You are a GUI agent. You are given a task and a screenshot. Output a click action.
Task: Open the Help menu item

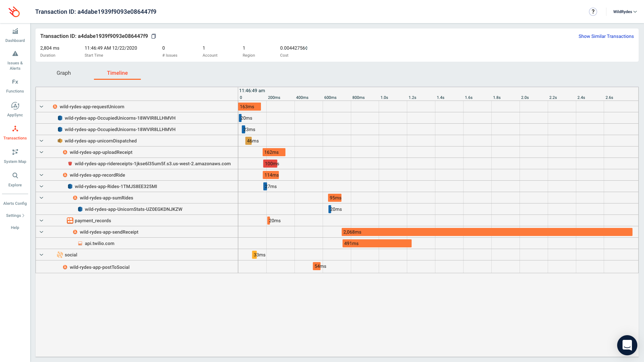point(15,228)
